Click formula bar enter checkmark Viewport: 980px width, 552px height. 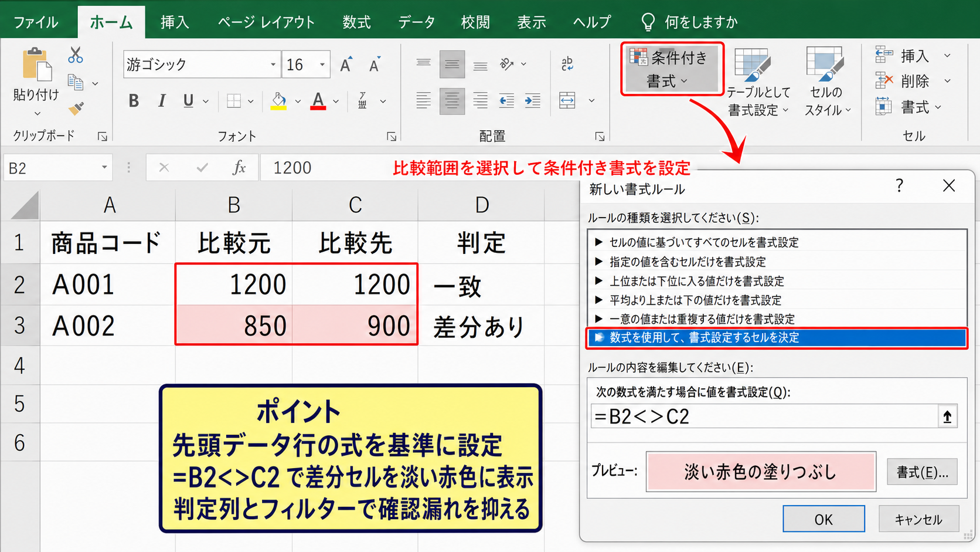pyautogui.click(x=202, y=168)
